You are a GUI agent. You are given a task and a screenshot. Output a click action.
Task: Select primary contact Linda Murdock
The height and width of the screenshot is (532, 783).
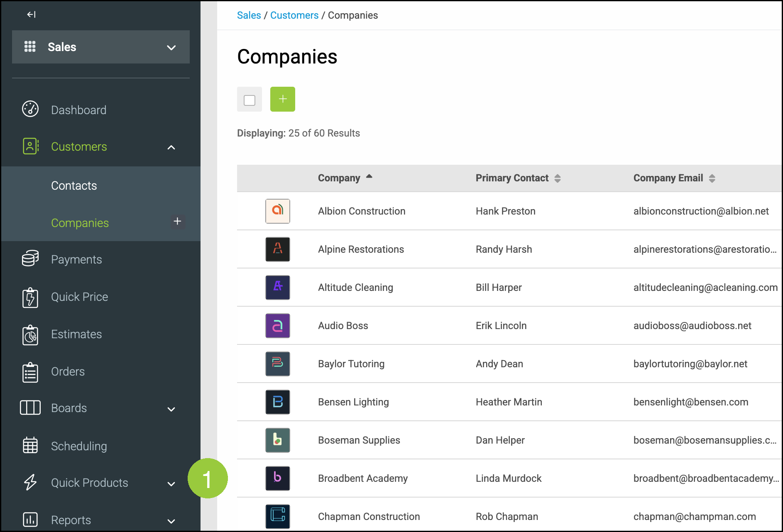coord(509,478)
